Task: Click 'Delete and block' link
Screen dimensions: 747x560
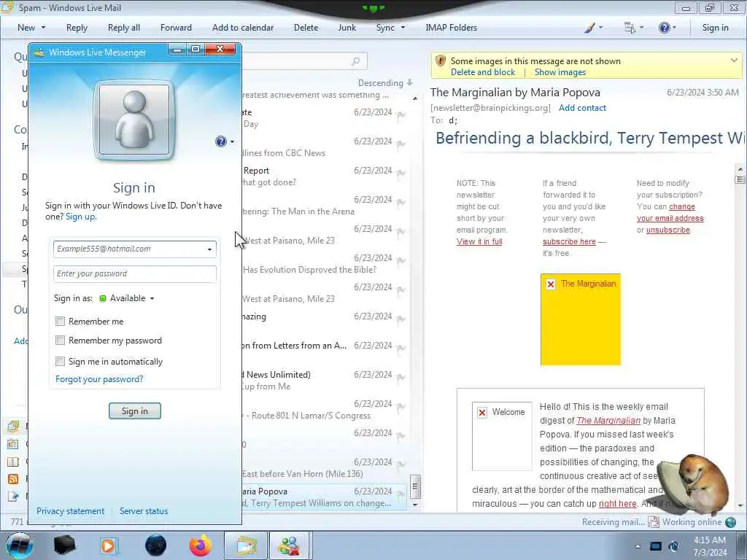Action: (x=483, y=72)
